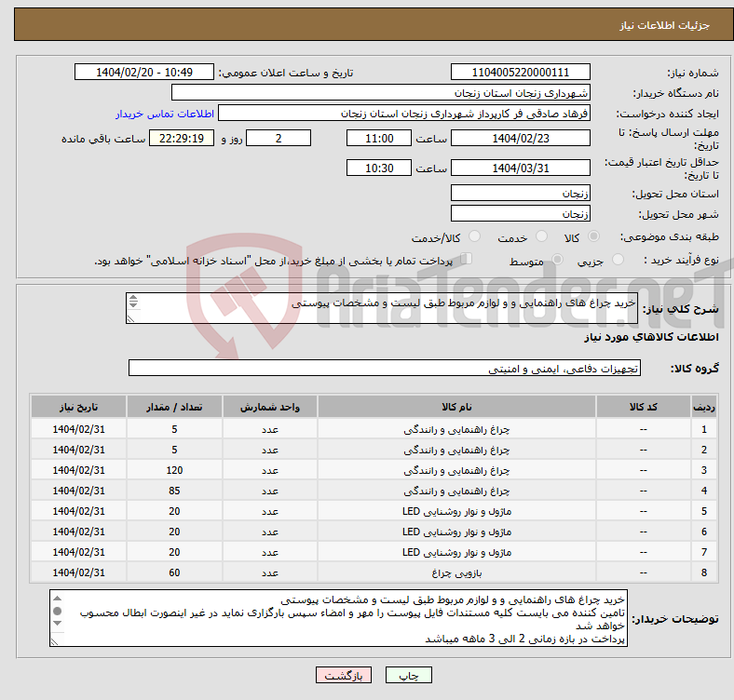Click the buyer notes scrollbar thumb
Viewport: 734px width, 700px height.
pos(58,611)
